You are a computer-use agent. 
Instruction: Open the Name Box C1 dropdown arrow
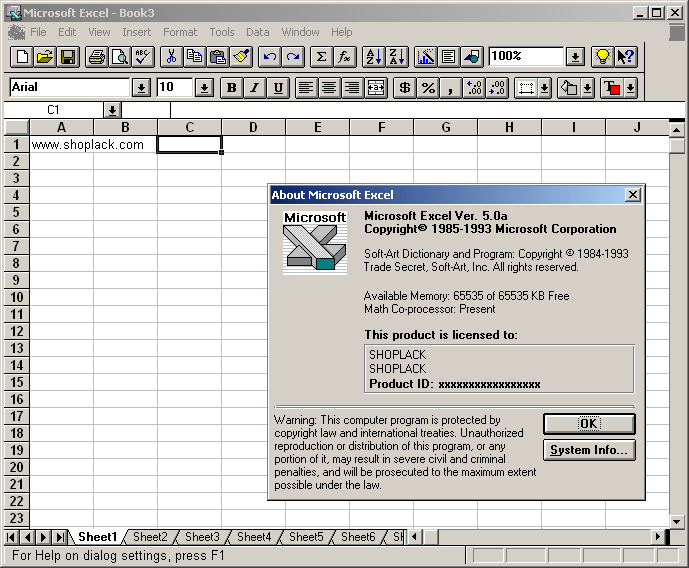point(112,110)
